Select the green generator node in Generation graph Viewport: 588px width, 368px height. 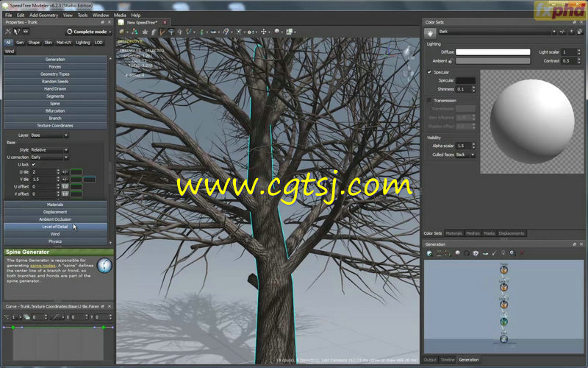[x=503, y=322]
